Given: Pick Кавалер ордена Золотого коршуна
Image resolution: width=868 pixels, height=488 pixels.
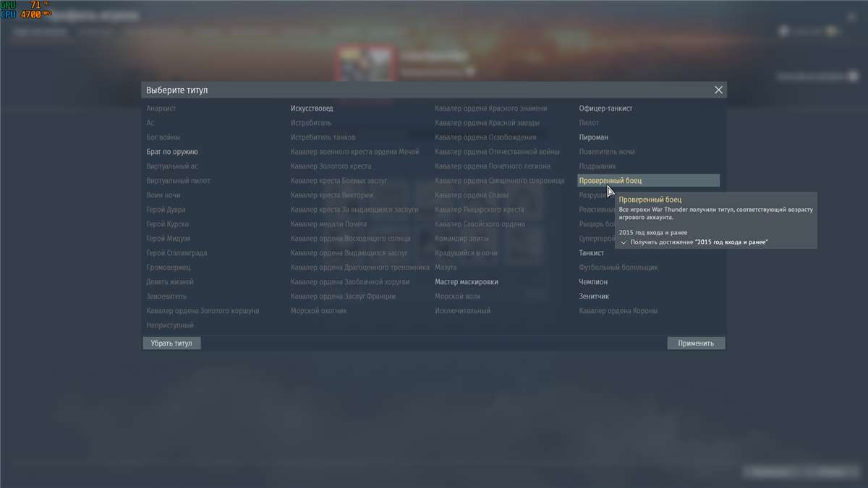Looking at the screenshot, I should click(x=203, y=311).
